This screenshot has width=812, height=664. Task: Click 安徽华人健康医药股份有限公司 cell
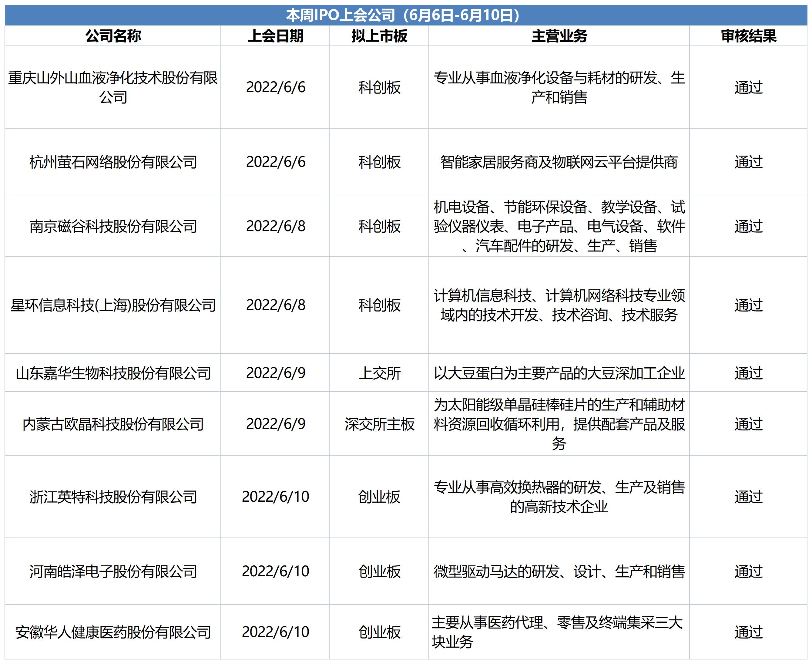(x=113, y=632)
